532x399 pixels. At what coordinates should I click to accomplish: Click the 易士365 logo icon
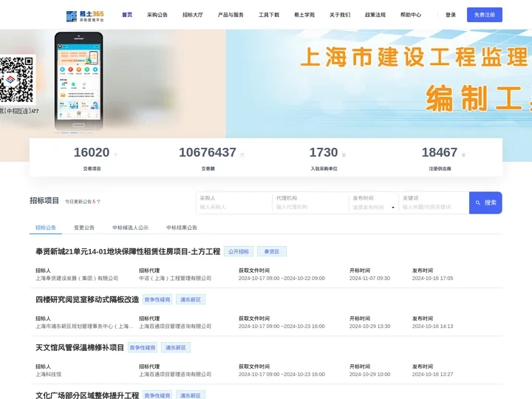(x=72, y=15)
